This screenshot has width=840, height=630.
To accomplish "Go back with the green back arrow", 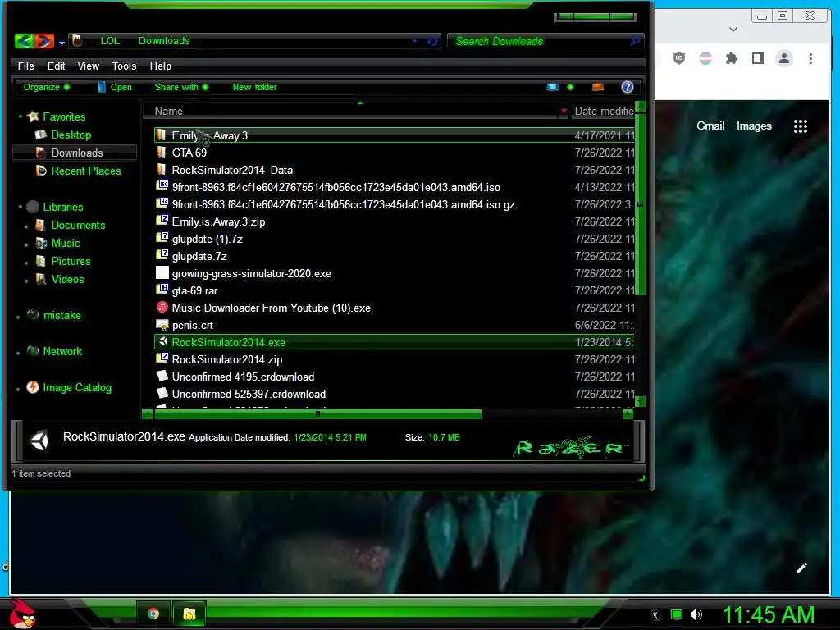I will tap(24, 41).
